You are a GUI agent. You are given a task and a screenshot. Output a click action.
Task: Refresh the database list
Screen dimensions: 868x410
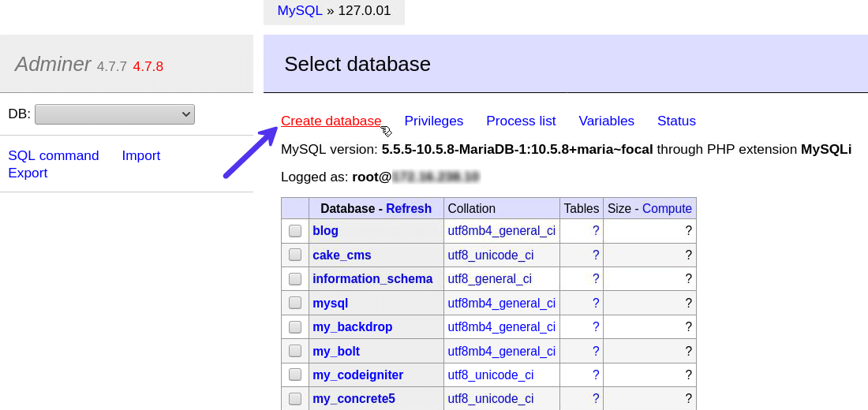pos(408,208)
